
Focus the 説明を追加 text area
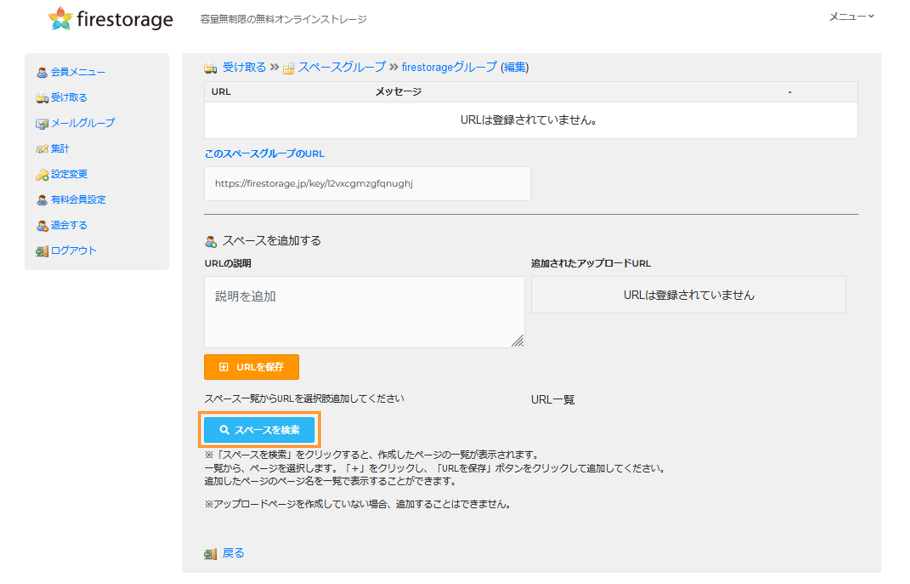pos(364,312)
